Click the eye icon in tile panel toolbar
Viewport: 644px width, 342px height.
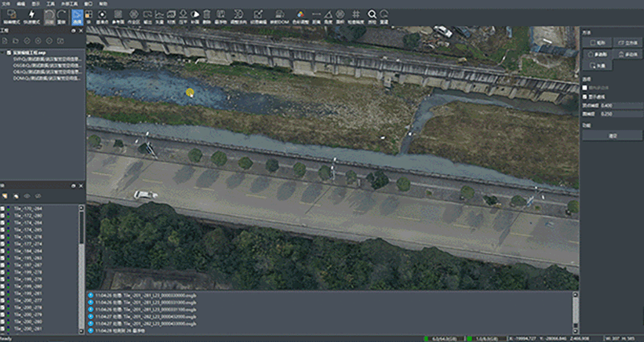[27, 195]
